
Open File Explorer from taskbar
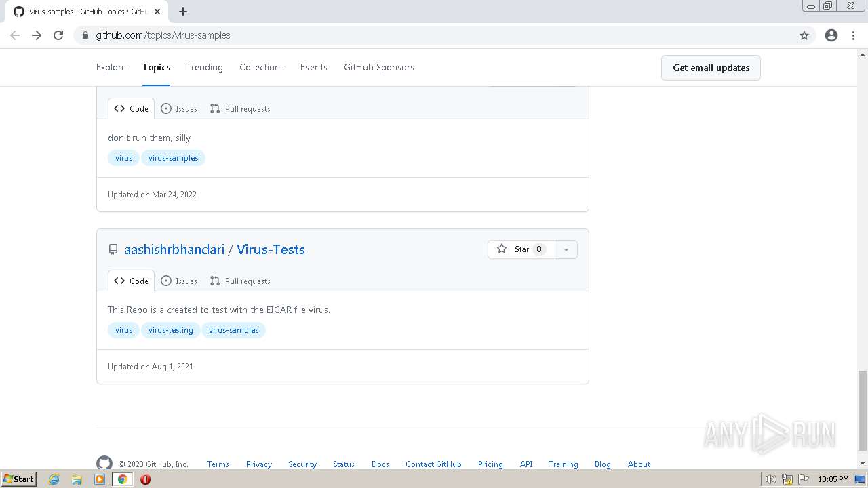pos(77,479)
